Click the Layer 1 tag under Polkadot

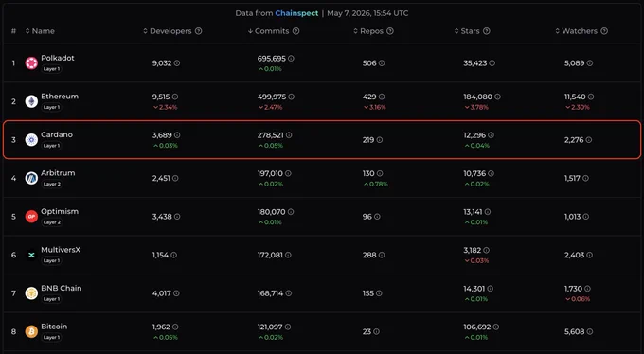click(x=51, y=69)
